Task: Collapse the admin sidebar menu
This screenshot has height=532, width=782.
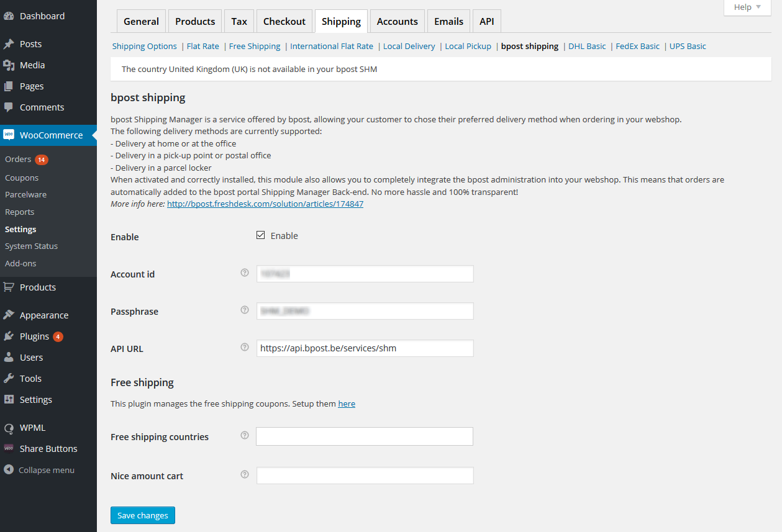Action: [39, 470]
